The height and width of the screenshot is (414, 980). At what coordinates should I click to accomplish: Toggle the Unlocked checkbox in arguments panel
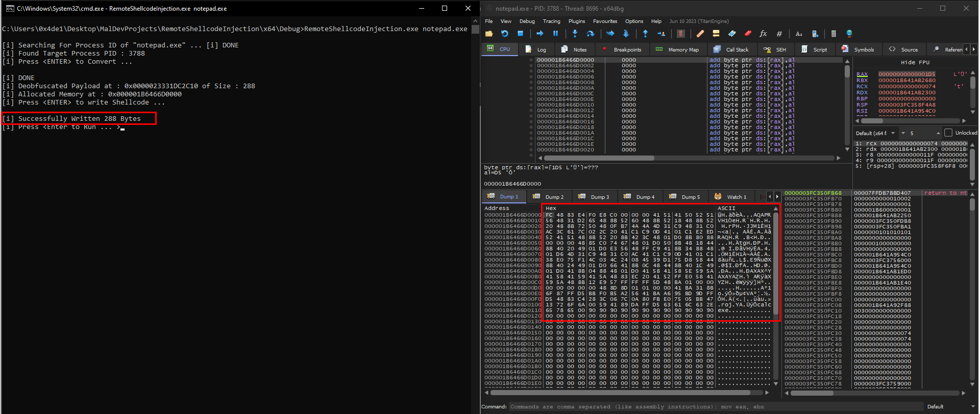point(948,133)
